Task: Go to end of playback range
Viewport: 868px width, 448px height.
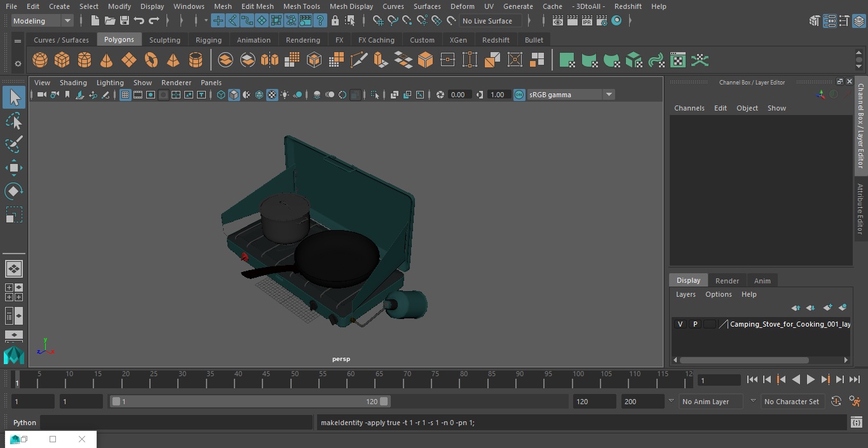Action: [854, 379]
